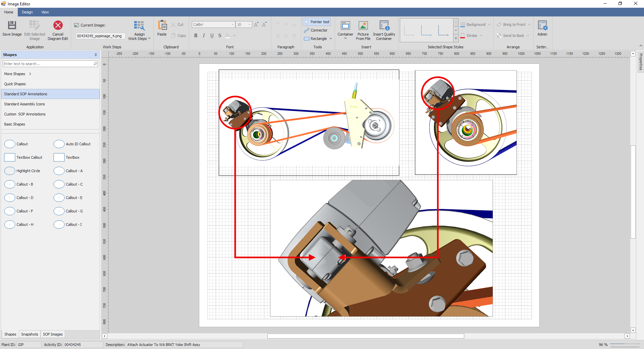Open the Background style dropdown
The width and height of the screenshot is (644, 349).
pos(489,24)
